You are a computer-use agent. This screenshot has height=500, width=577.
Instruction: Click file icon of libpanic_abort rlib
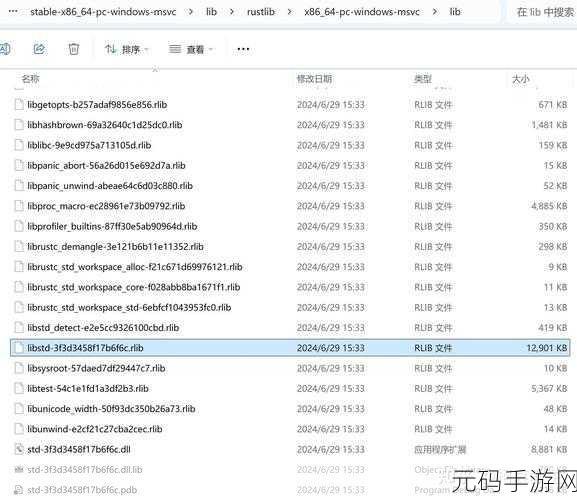19,166
